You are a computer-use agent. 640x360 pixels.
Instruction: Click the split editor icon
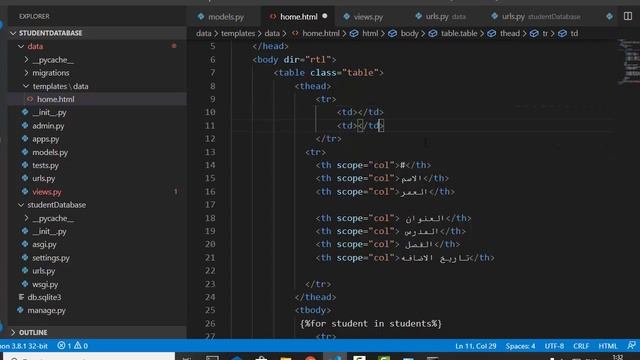pos(628,16)
